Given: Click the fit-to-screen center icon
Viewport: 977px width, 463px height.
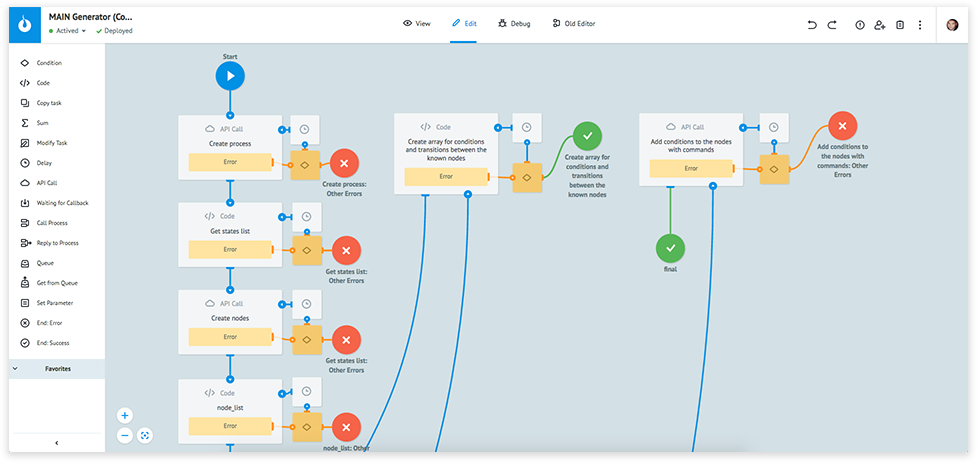Looking at the screenshot, I should [146, 435].
